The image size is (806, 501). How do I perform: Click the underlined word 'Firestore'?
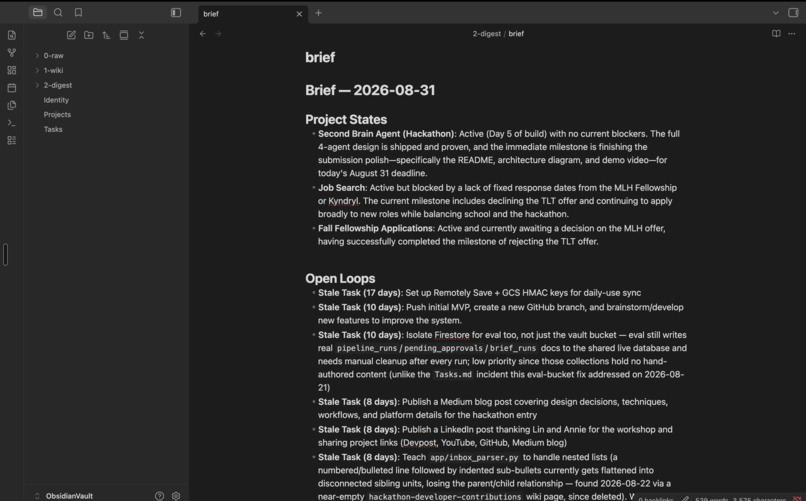(x=452, y=335)
